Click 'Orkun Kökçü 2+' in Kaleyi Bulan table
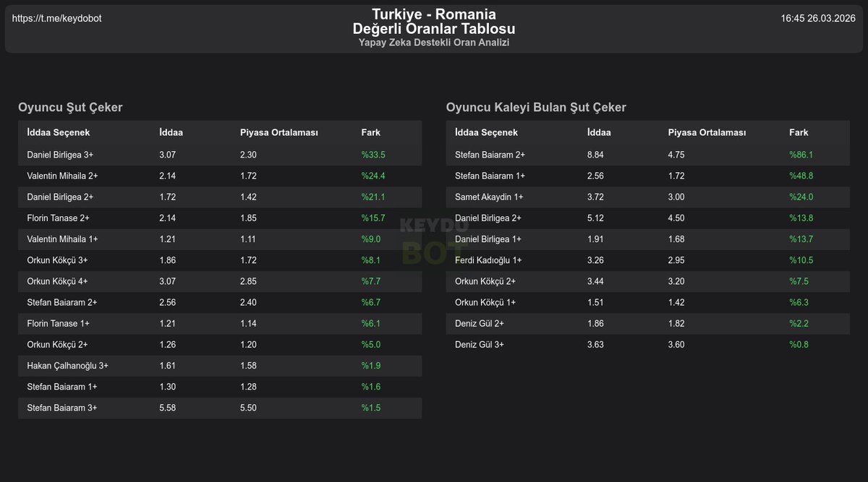Viewport: 868px width, 482px height. tap(485, 281)
